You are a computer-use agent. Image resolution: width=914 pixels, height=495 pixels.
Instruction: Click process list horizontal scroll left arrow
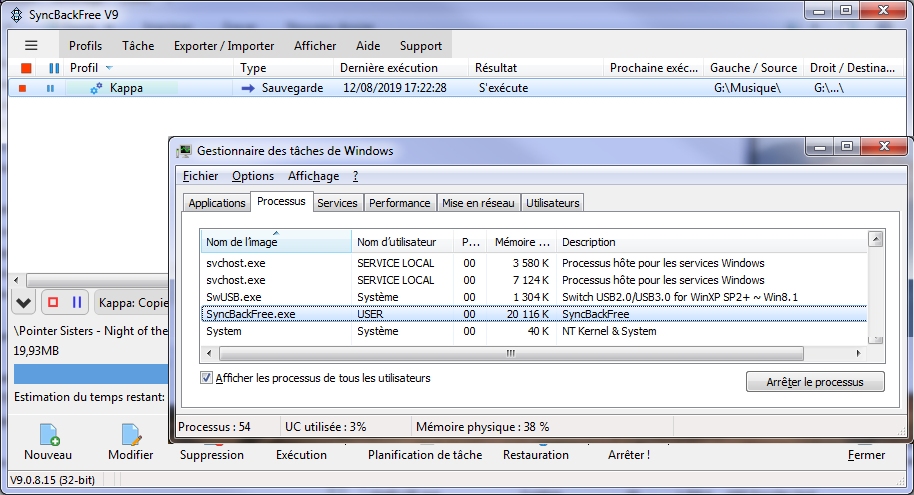tap(209, 353)
